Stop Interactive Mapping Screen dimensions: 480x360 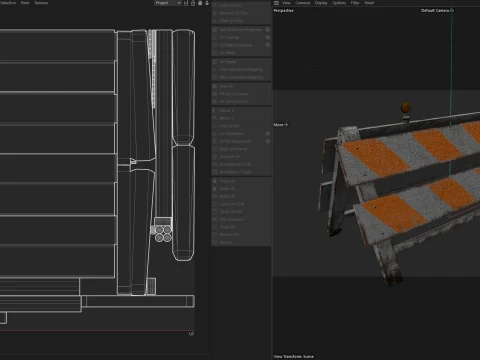coord(241,77)
